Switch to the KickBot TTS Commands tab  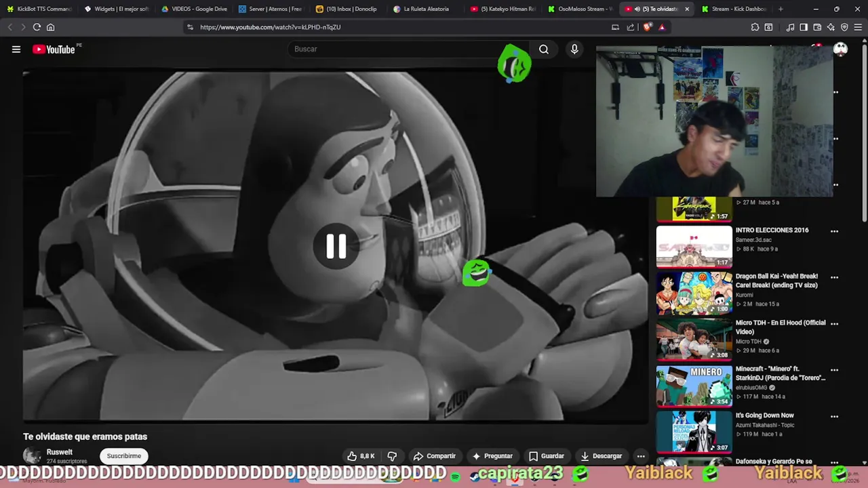(x=39, y=9)
